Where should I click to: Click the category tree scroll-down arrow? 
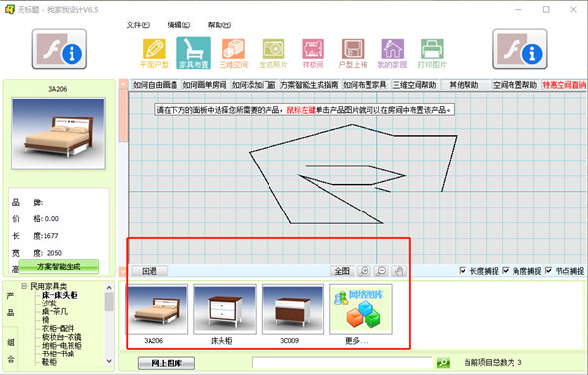tap(109, 361)
